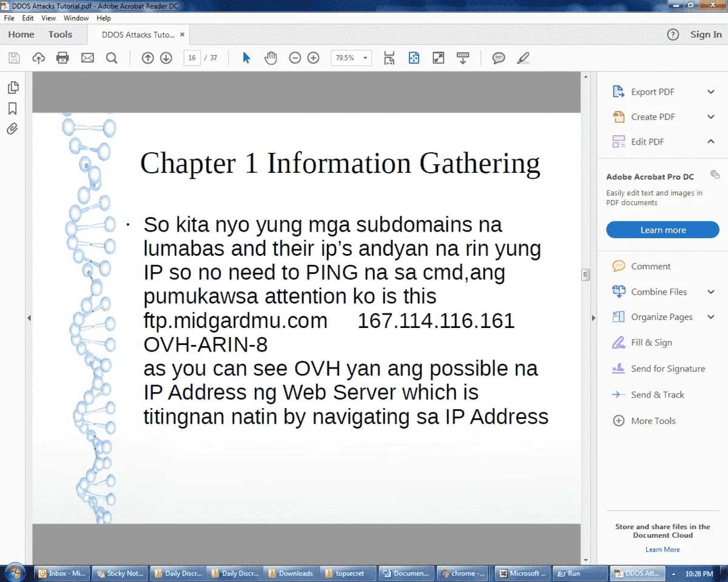
Task: Activate the Hand pan tool
Action: coord(271,58)
